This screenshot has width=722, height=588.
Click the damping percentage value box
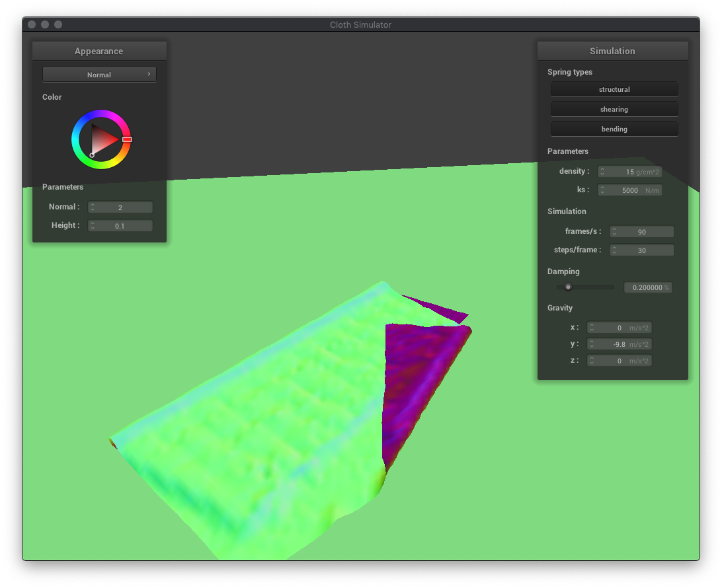click(648, 287)
